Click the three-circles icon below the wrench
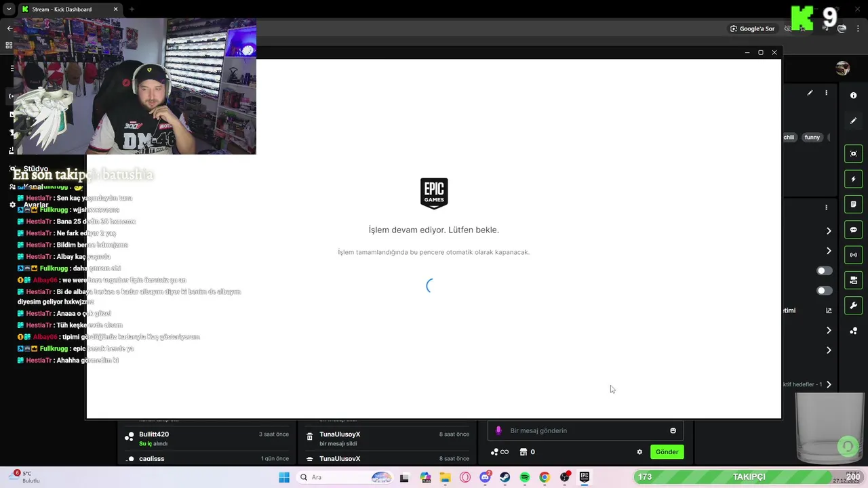 (853, 331)
